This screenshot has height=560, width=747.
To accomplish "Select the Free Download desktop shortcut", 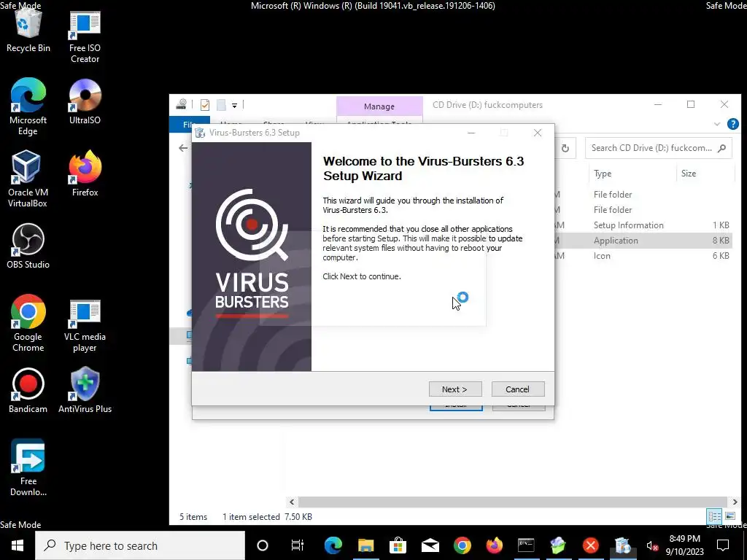I will point(28,467).
